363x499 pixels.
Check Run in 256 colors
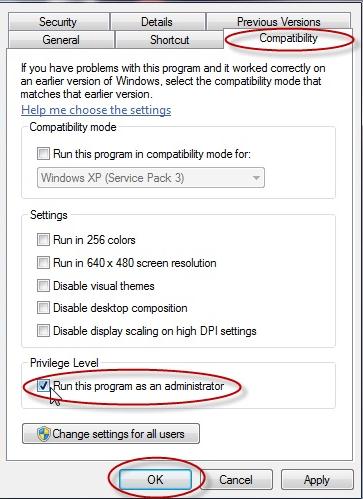tap(43, 239)
